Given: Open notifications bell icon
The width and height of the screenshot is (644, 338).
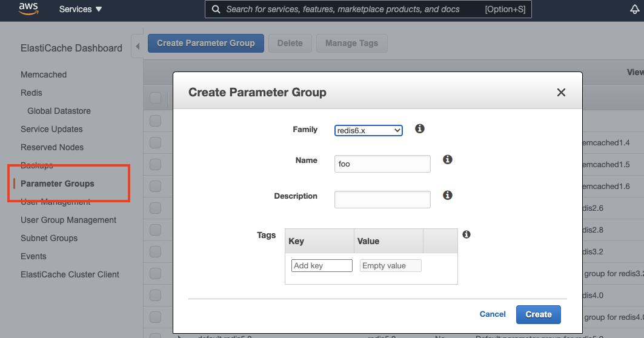Looking at the screenshot, I should coord(634,9).
